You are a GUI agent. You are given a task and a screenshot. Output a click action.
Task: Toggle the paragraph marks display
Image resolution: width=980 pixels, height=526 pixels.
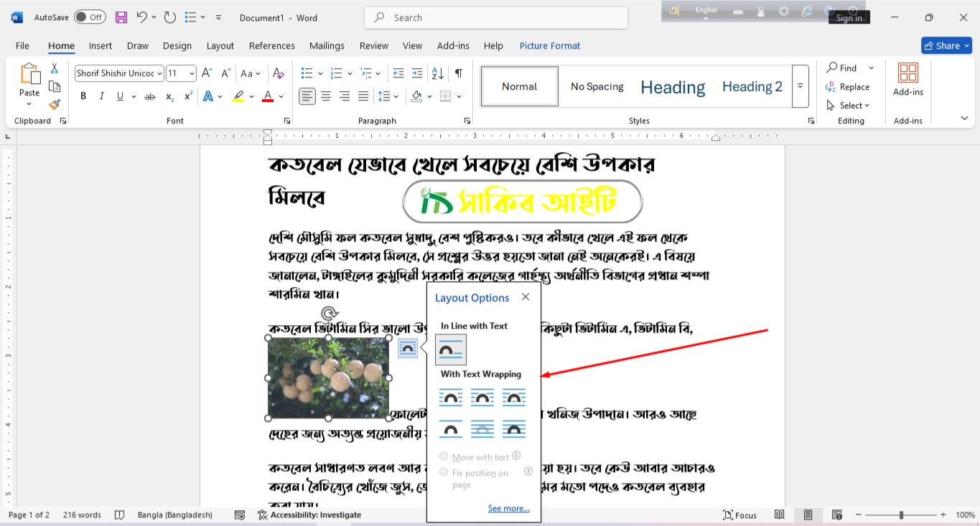pyautogui.click(x=457, y=72)
